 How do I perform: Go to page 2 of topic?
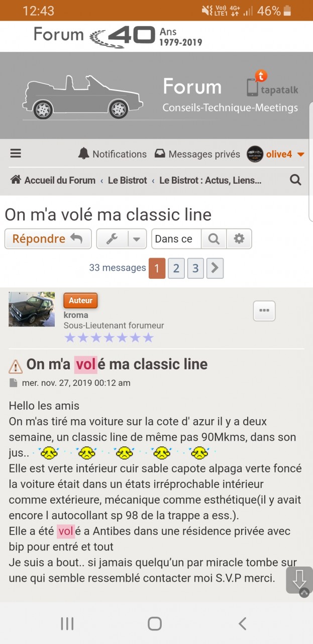[176, 269]
